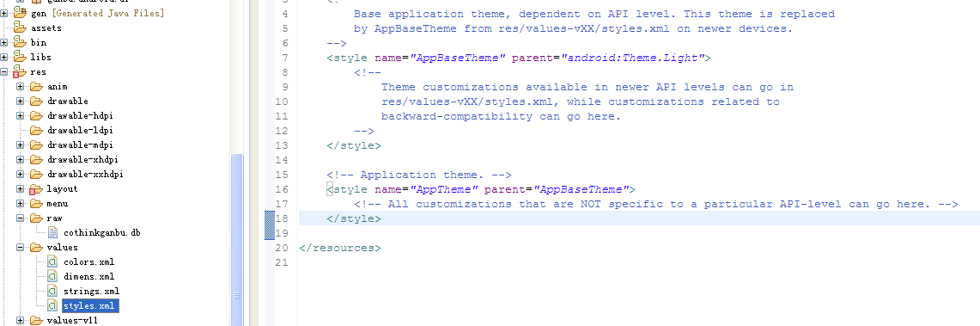Click the </style> tag on line 18
The image size is (980, 326).
[354, 218]
